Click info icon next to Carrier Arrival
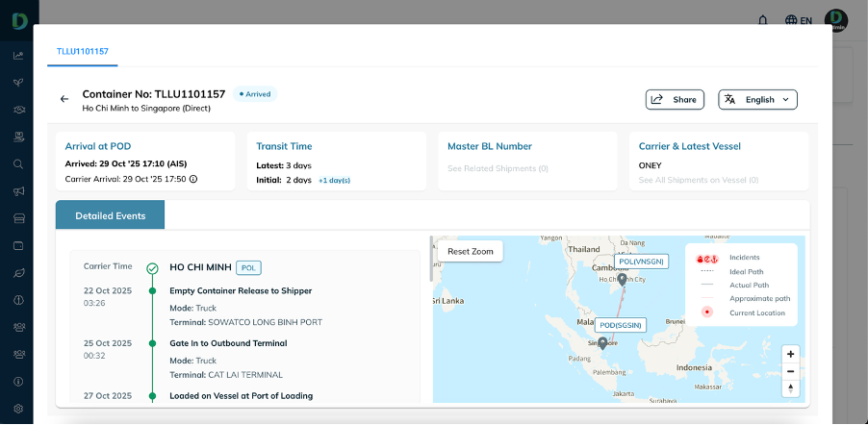868x425 pixels. point(193,179)
